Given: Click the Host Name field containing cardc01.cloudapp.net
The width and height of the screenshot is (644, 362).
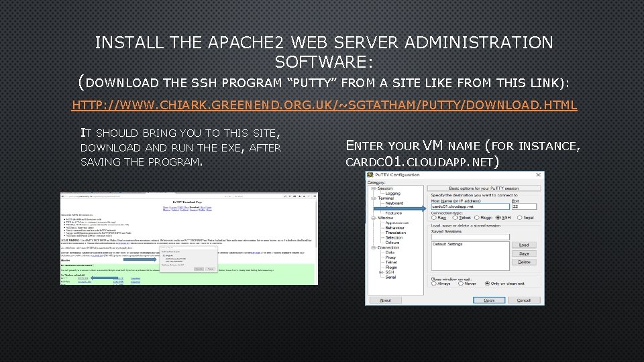Looking at the screenshot, I should pos(470,206).
